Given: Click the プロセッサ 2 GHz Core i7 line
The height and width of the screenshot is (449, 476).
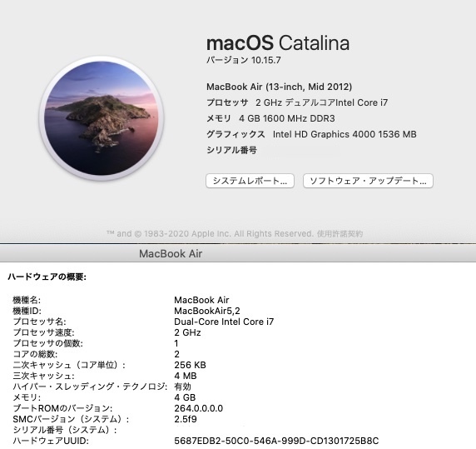Looking at the screenshot, I should (297, 102).
